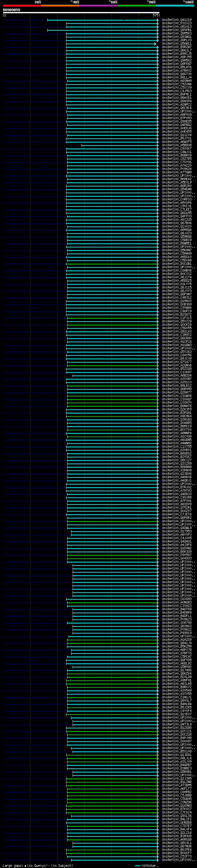The height and width of the screenshot is (868, 197).
Task: Click the purple ~60% identity legend segment
Action: point(98,6)
